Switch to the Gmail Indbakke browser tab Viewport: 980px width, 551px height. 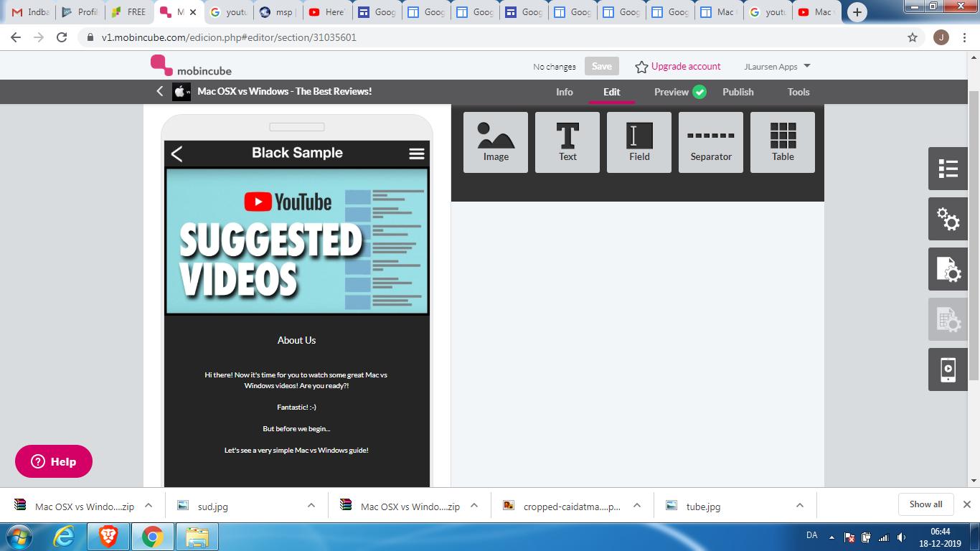tap(30, 12)
